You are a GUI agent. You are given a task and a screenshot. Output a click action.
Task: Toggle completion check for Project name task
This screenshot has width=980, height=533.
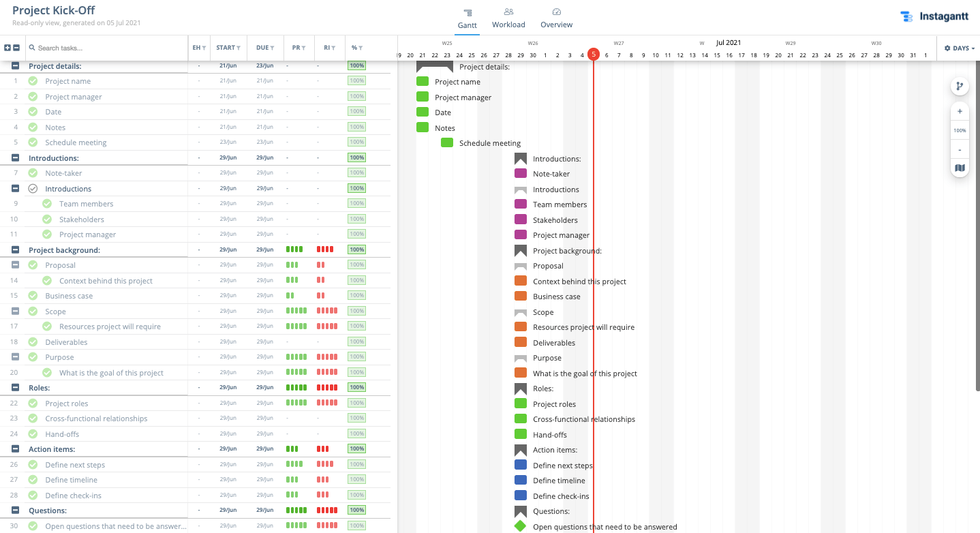[33, 81]
